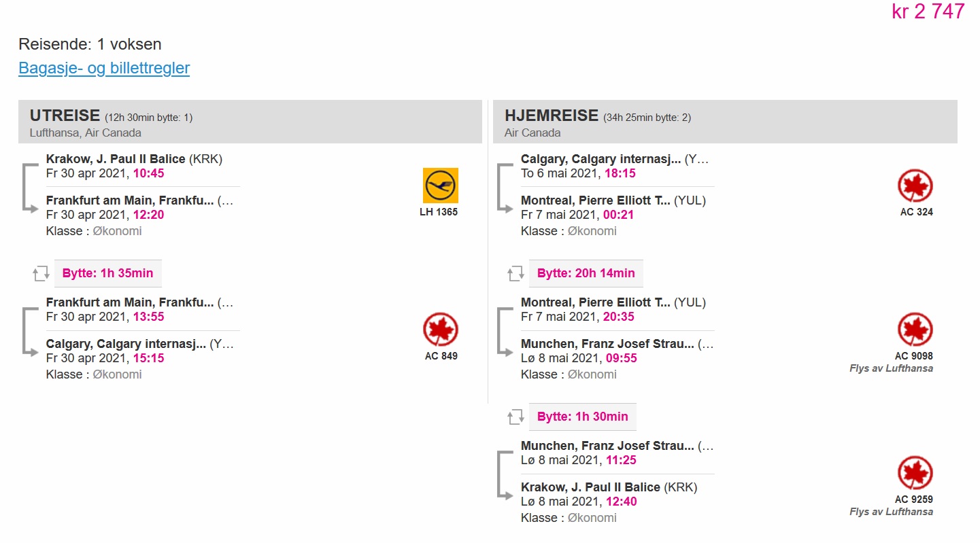This screenshot has height=543, width=980.
Task: Click the Air Canada logo for AC 849
Action: (441, 330)
